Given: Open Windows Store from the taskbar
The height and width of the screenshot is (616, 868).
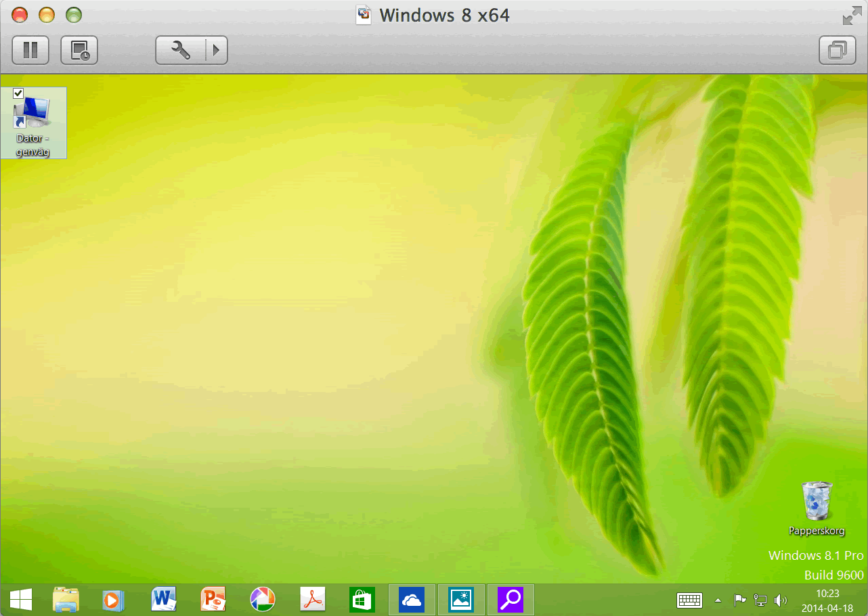Looking at the screenshot, I should coord(362,600).
